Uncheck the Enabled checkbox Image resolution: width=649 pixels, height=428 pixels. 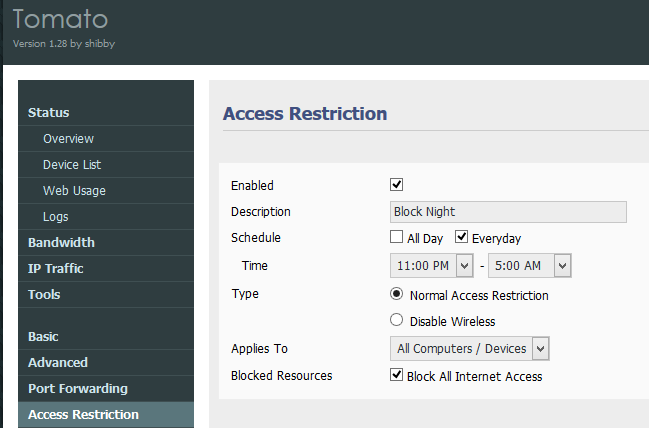tap(396, 184)
